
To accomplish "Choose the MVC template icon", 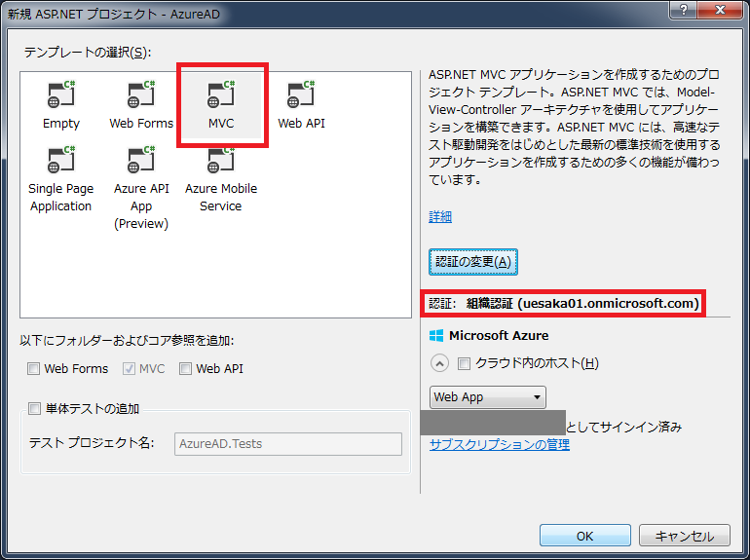I will tap(221, 94).
